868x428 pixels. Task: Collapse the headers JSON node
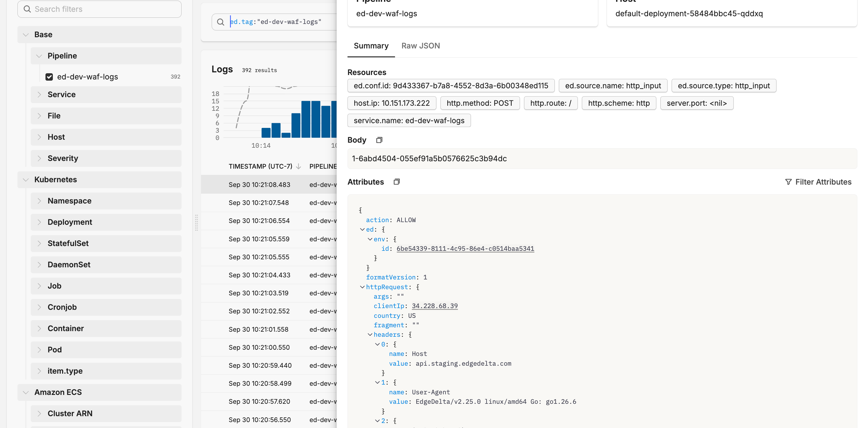click(x=370, y=335)
